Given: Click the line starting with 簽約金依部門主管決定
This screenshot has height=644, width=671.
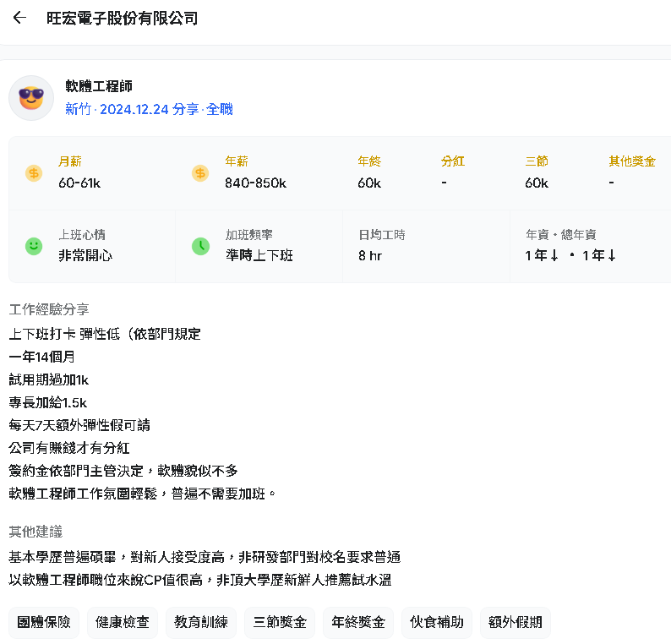Looking at the screenshot, I should (123, 471).
